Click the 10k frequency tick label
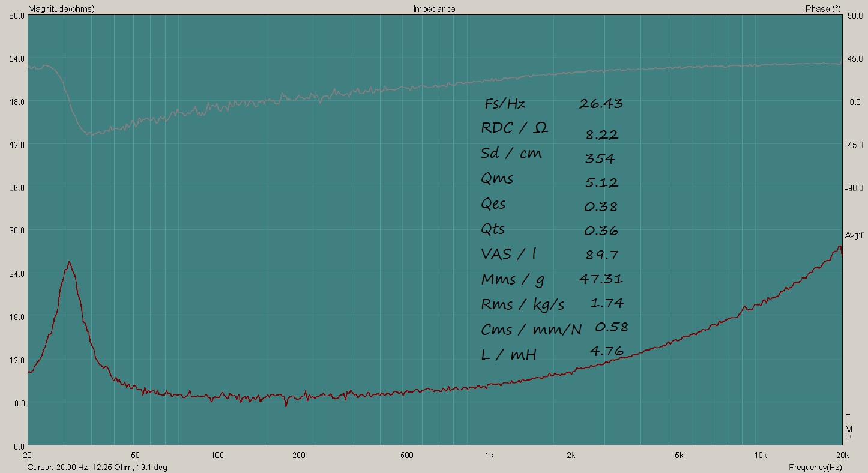This screenshot has height=473, width=868. (761, 454)
